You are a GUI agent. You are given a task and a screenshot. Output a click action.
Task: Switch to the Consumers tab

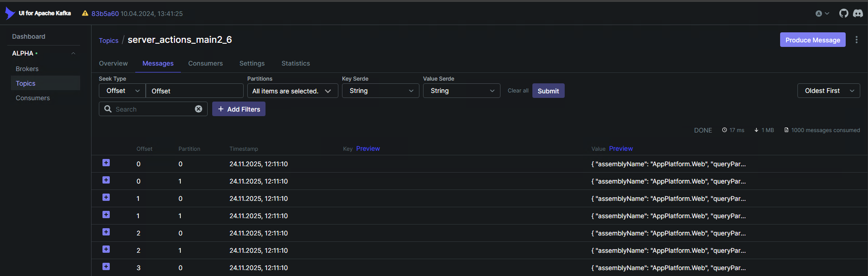click(x=205, y=63)
